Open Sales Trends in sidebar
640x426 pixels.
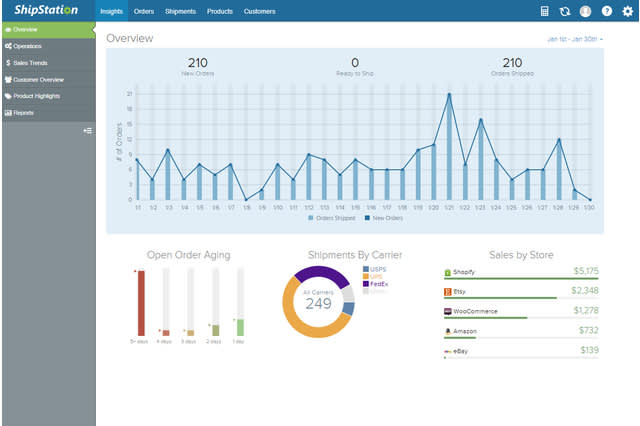[x=29, y=62]
